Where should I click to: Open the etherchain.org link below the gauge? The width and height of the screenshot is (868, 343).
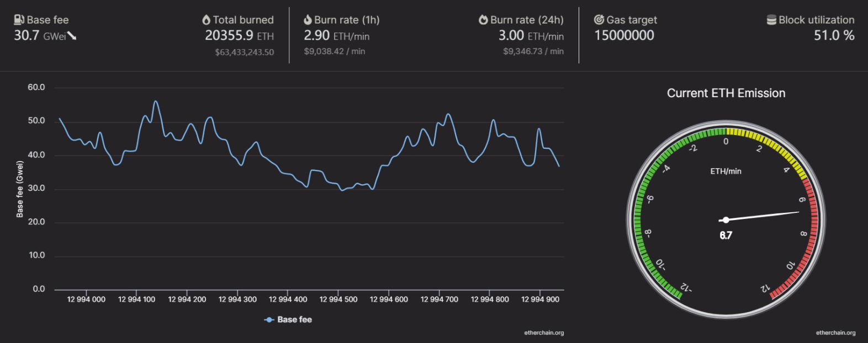(x=835, y=333)
